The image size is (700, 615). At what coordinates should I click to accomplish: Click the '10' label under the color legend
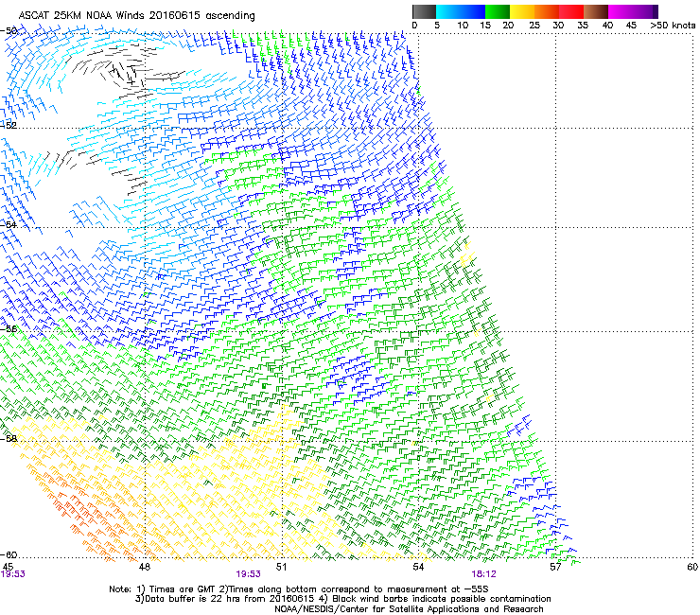(463, 26)
